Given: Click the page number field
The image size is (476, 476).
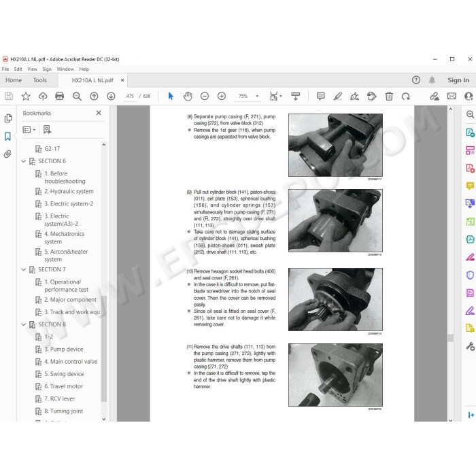Looking at the screenshot, I should pyautogui.click(x=130, y=97).
